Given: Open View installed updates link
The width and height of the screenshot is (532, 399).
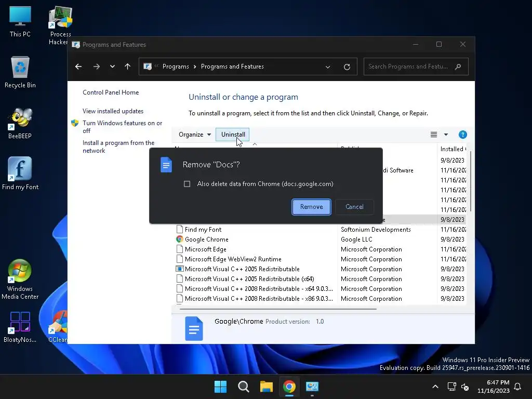Looking at the screenshot, I should 113,111.
